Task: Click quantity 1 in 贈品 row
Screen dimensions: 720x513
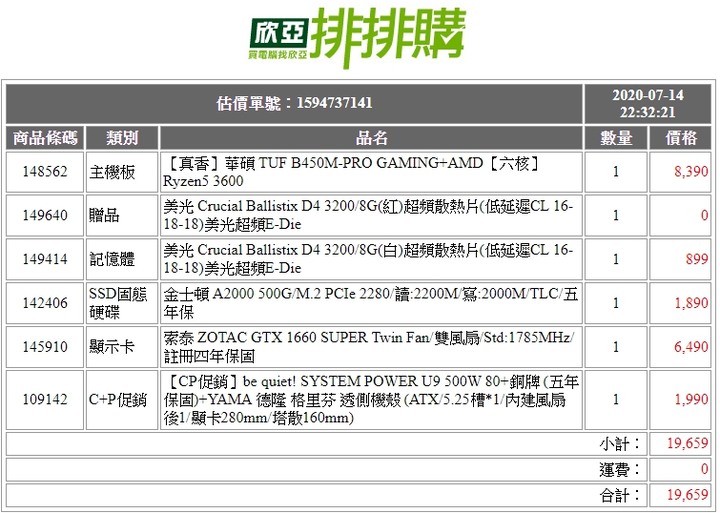Action: coord(616,215)
